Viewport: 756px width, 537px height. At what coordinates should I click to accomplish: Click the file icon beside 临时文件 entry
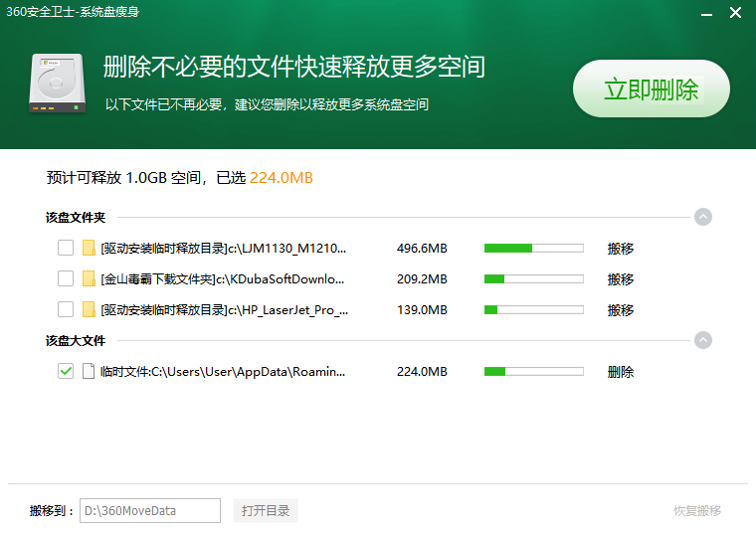(89, 372)
